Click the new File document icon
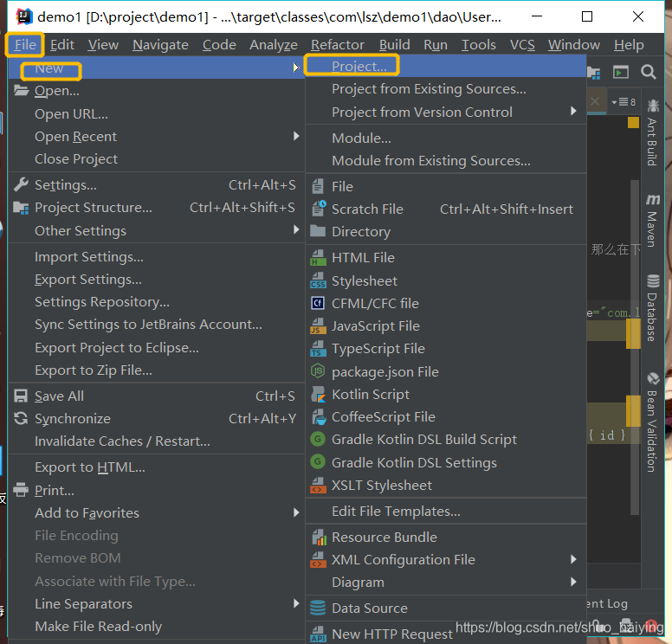672x644 pixels. 318,186
